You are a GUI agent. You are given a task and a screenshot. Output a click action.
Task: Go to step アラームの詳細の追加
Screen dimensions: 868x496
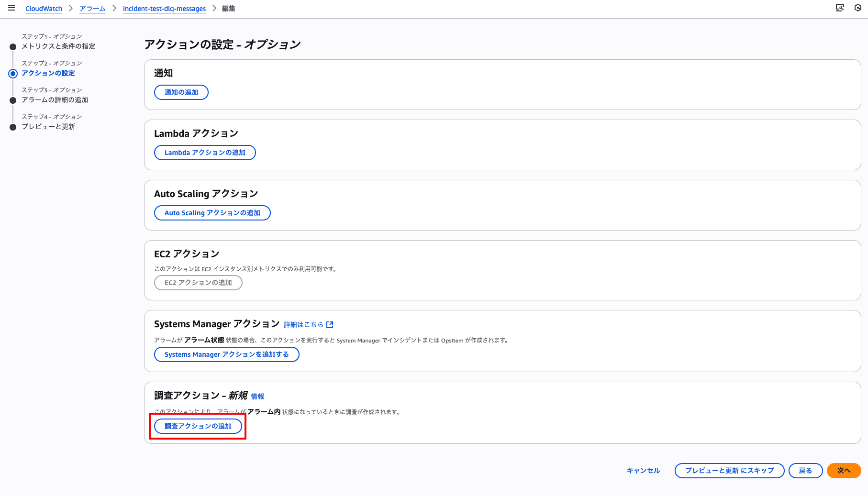(55, 100)
